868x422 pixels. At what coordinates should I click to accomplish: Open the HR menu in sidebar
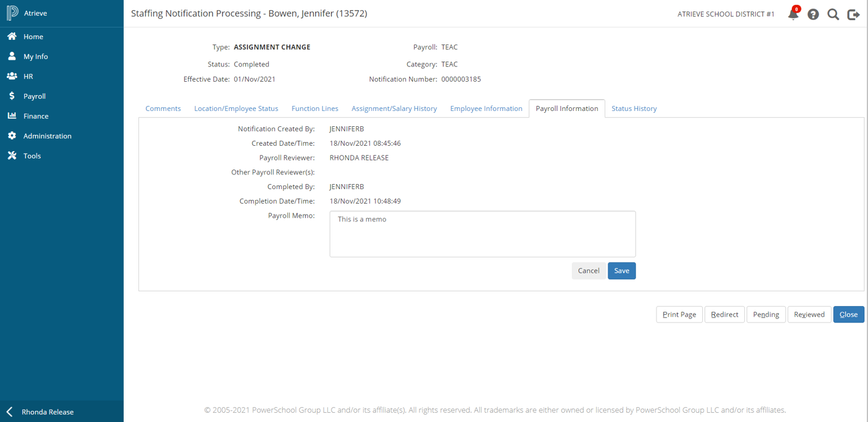click(x=28, y=76)
